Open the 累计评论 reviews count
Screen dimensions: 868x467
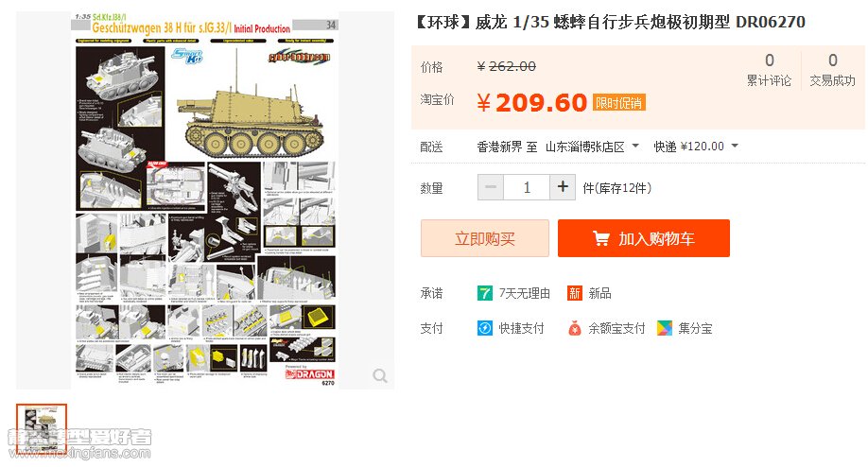(769, 69)
